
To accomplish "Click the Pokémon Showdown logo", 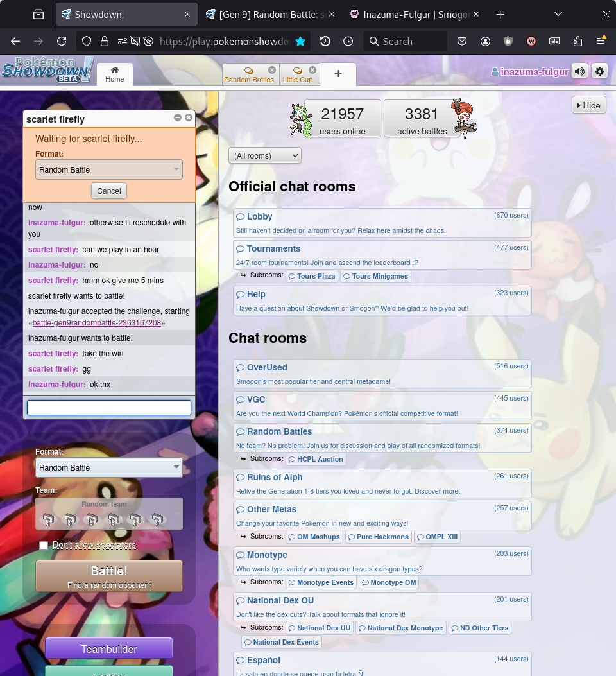I will pos(47,70).
